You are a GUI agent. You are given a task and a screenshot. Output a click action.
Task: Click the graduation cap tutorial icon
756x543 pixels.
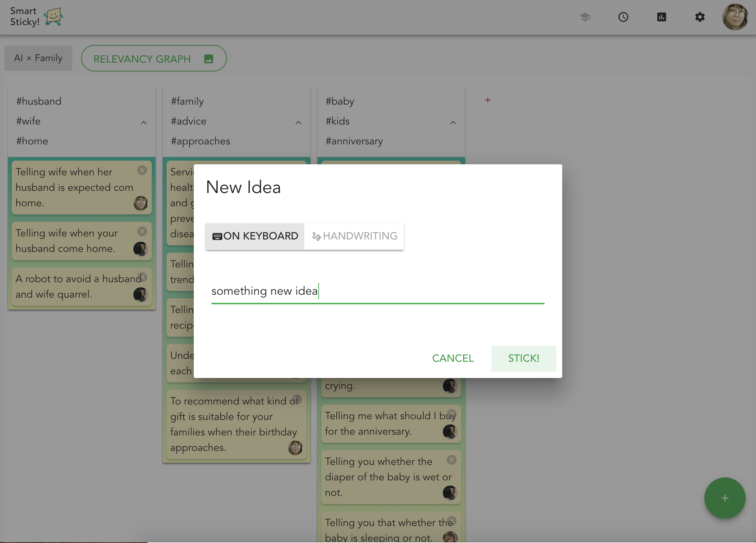coord(585,17)
